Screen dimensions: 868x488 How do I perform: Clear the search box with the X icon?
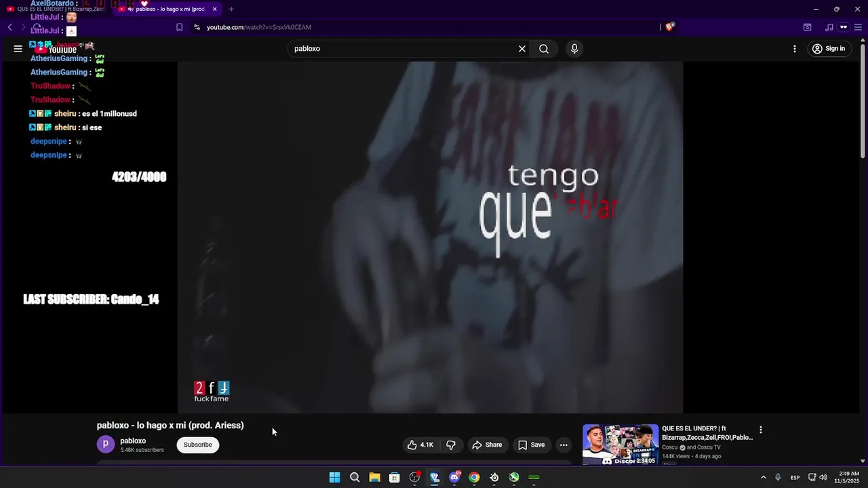(x=522, y=49)
